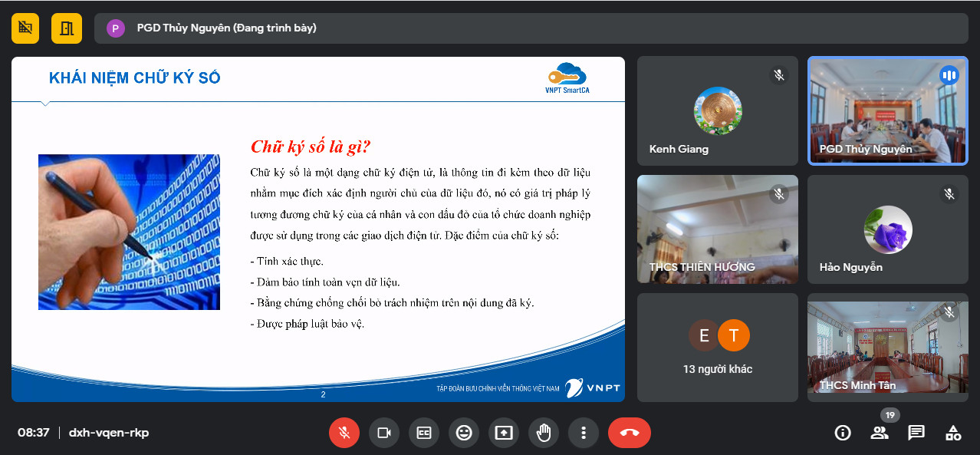Select the THCS THIÊN HƯƠNG video tile
Viewport: 980px width, 455px height.
717,229
